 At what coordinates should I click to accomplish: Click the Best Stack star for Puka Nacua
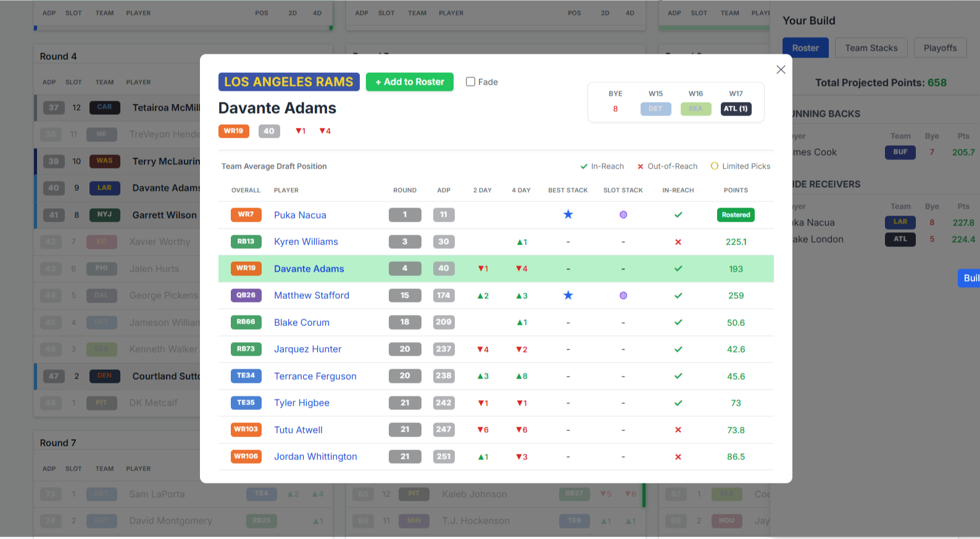pos(568,214)
